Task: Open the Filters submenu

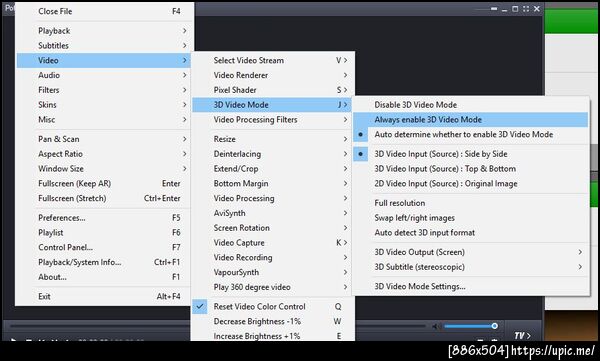Action: [x=104, y=90]
